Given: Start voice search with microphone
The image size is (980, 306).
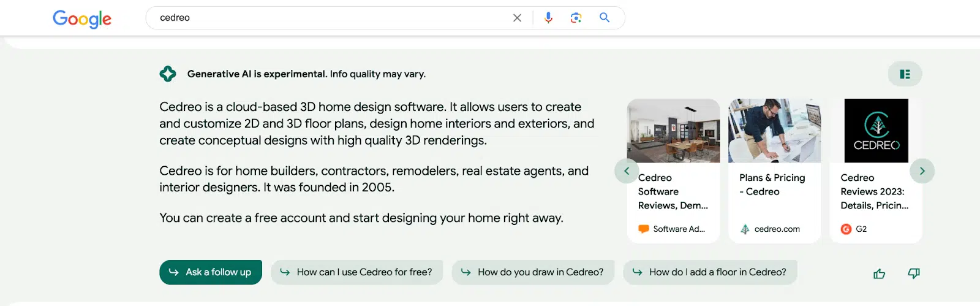Looking at the screenshot, I should [x=548, y=18].
